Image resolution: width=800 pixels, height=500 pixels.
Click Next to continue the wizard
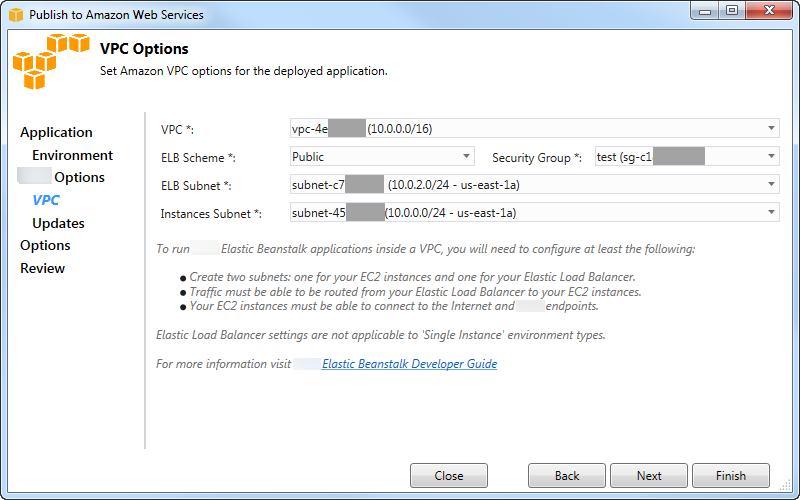click(649, 476)
